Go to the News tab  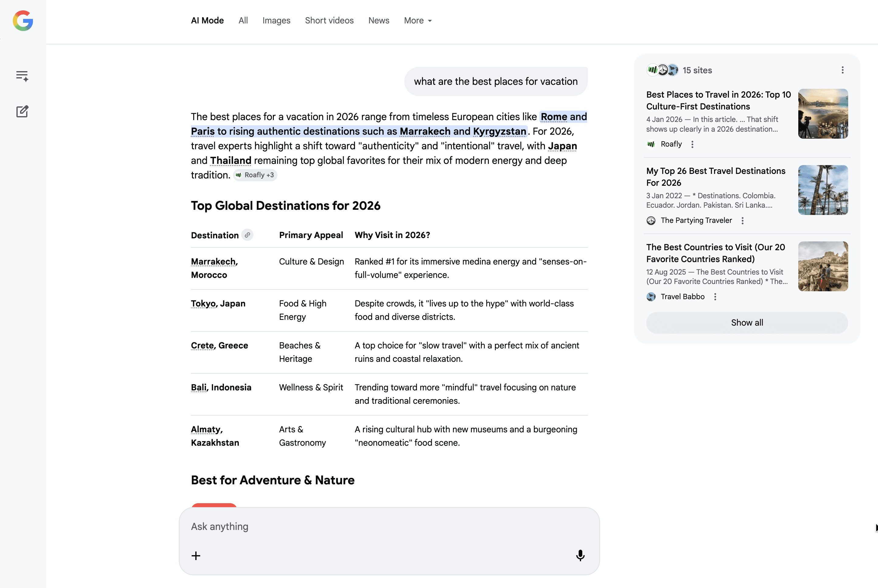[x=378, y=21]
